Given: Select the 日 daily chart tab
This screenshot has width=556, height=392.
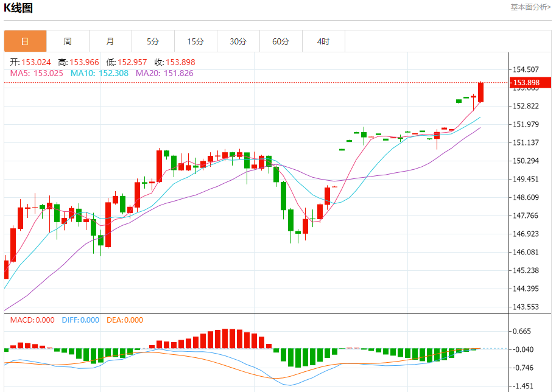Looking at the screenshot, I should click(25, 41).
